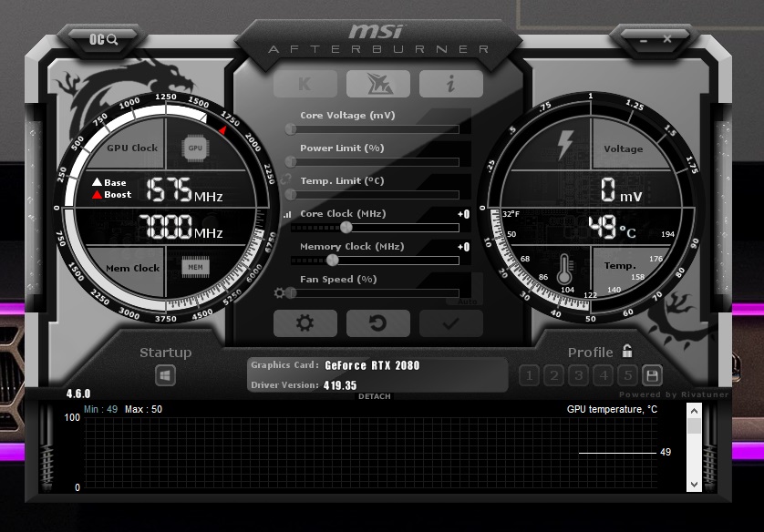Save profile with the floppy disk icon
Viewport: 764px width, 532px height.
point(652,375)
